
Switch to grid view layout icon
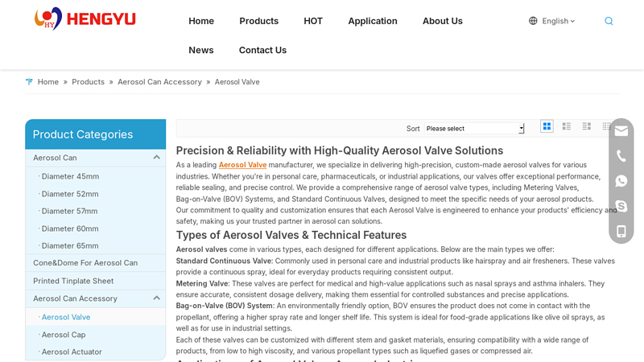pyautogui.click(x=547, y=126)
